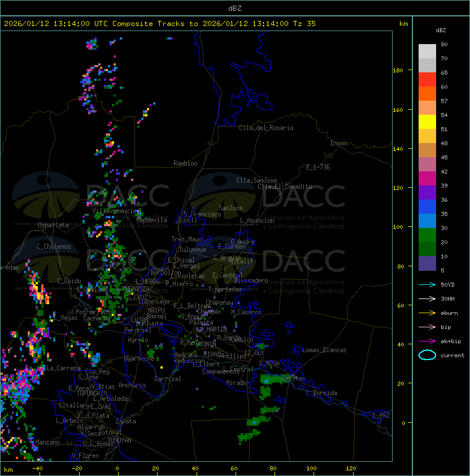Click the 'Clla.del_Rosario' map label
Image resolution: width=470 pixels, height=476 pixels.
click(x=266, y=128)
